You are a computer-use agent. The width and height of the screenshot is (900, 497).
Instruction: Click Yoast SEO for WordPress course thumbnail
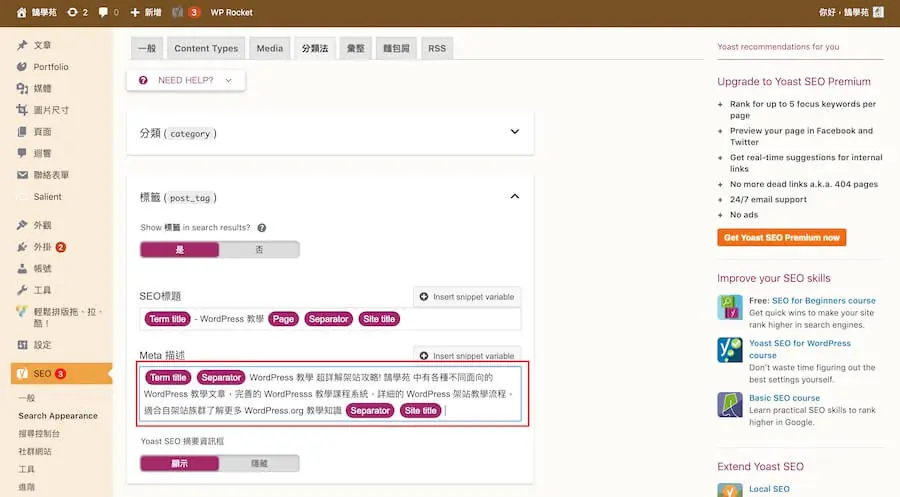730,350
